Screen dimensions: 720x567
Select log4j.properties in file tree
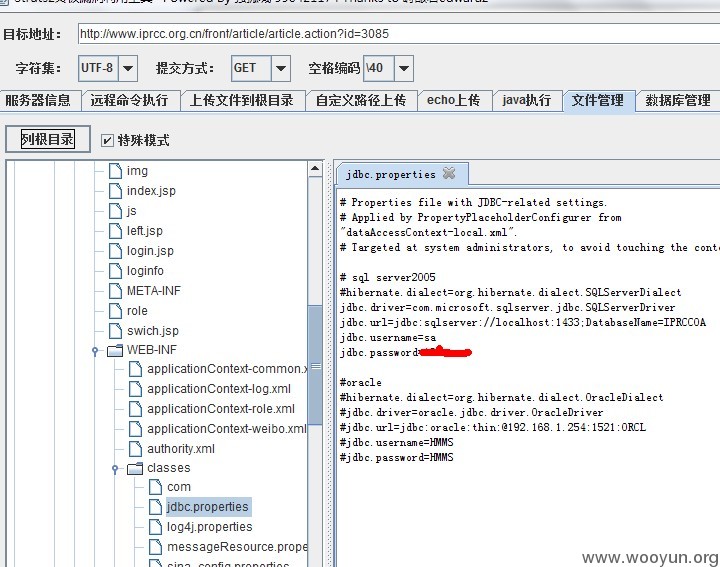(x=210, y=527)
